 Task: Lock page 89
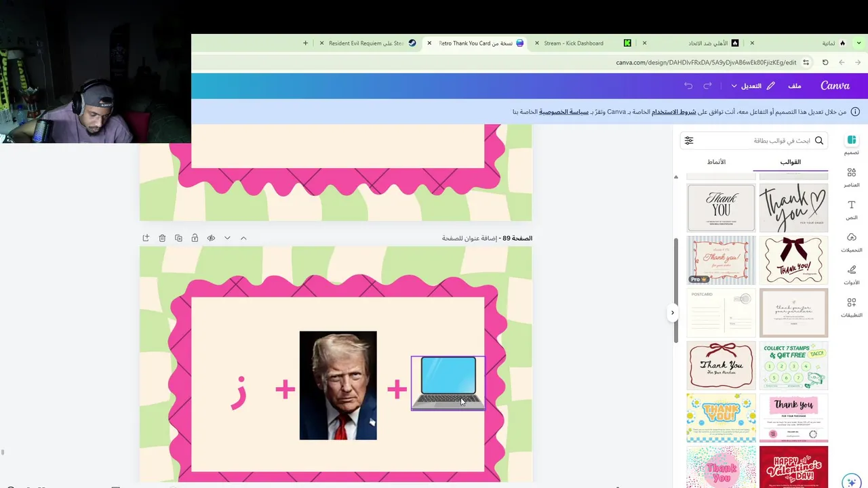(x=195, y=238)
